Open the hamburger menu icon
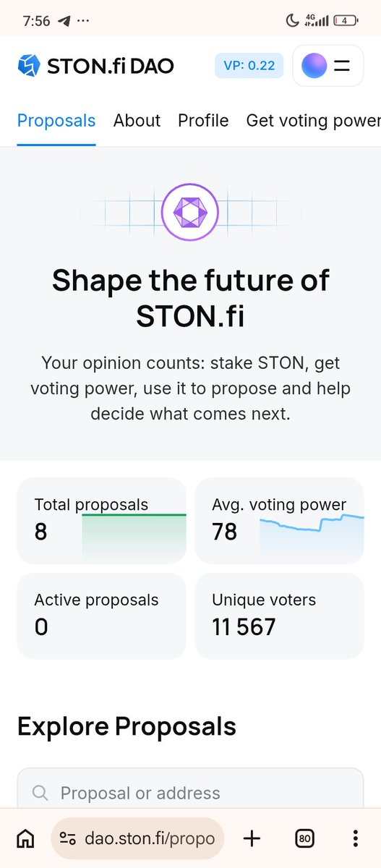 [x=342, y=66]
